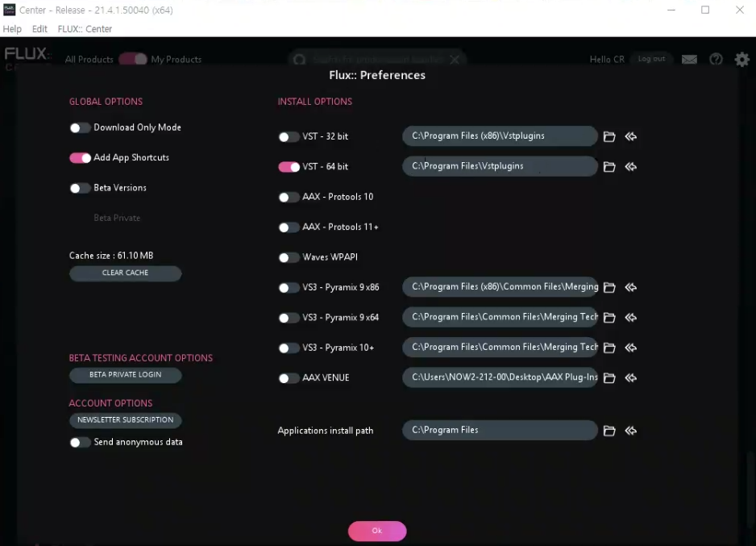Open the Edit menu

[39, 29]
